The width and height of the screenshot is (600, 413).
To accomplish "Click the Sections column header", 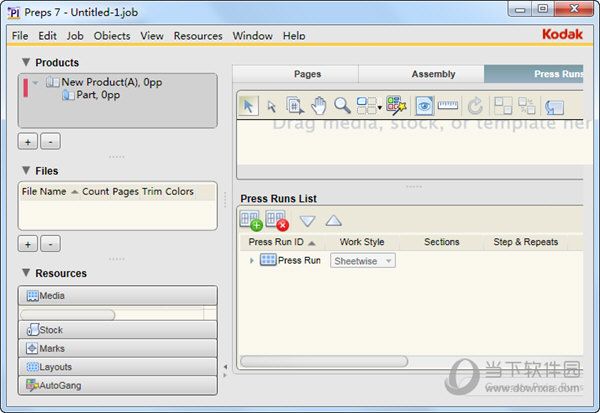I will (441, 242).
